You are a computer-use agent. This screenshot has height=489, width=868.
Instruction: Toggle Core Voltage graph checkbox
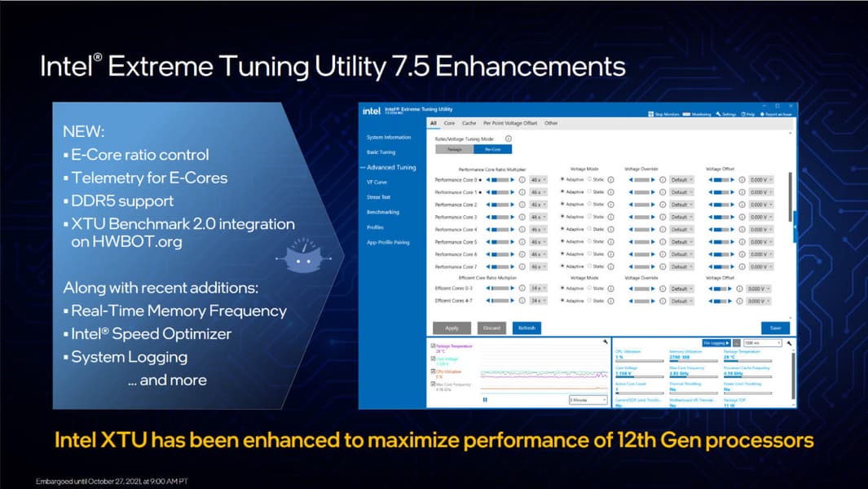(x=433, y=359)
